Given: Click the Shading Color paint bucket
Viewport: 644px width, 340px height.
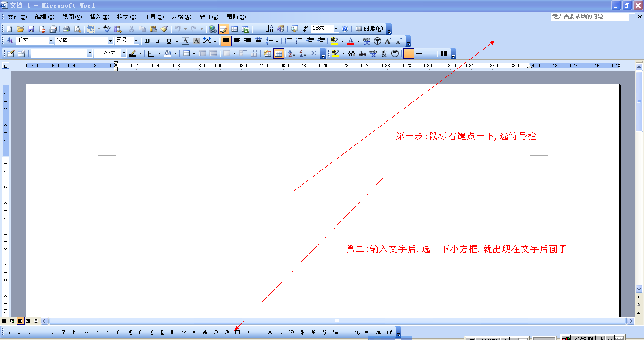Looking at the screenshot, I should (167, 53).
